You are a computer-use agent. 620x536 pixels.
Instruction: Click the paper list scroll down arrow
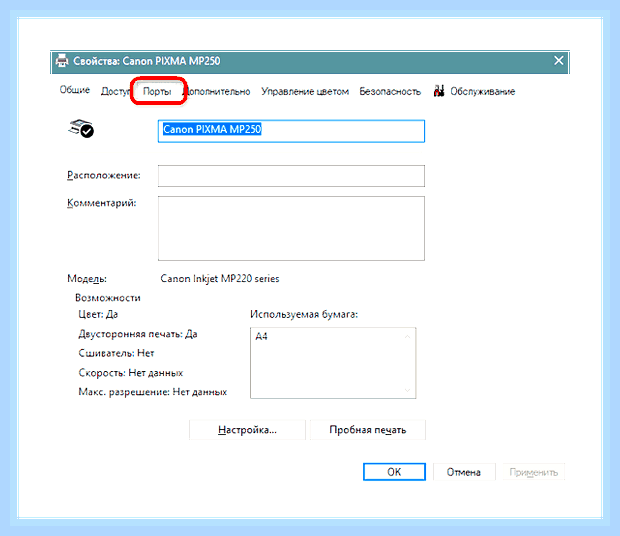tap(407, 391)
